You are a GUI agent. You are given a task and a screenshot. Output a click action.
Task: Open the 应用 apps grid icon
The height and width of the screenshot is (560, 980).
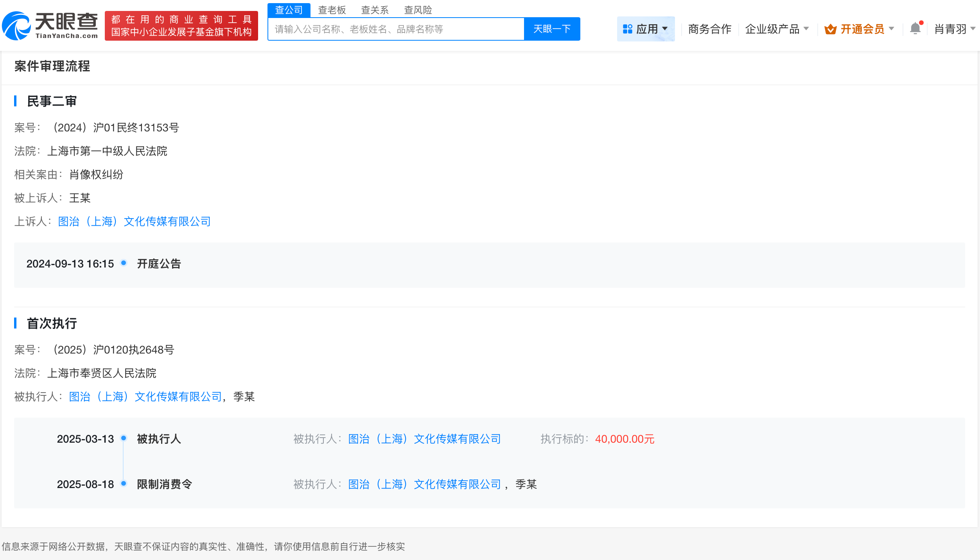627,28
